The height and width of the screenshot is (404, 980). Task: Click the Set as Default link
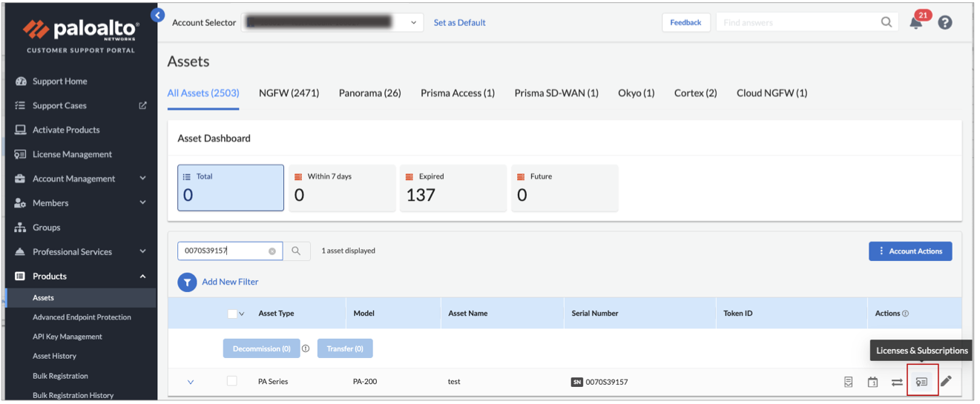coord(459,23)
